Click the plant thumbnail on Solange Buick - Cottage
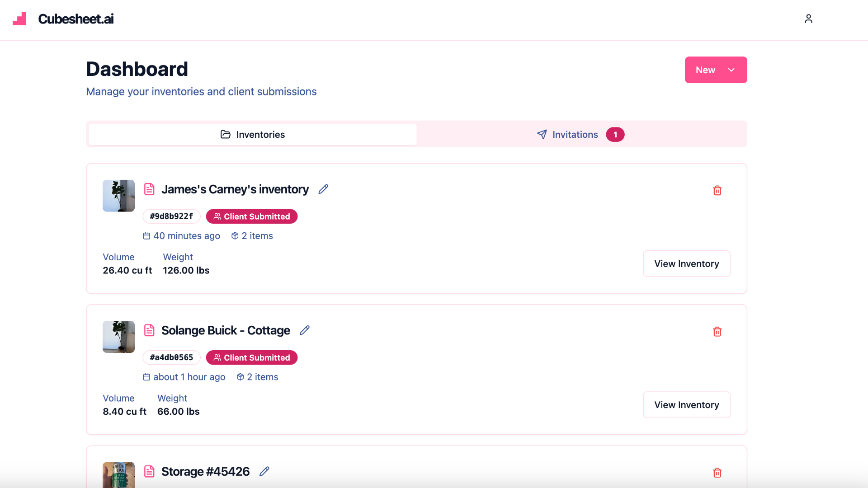868x488 pixels. 118,337
